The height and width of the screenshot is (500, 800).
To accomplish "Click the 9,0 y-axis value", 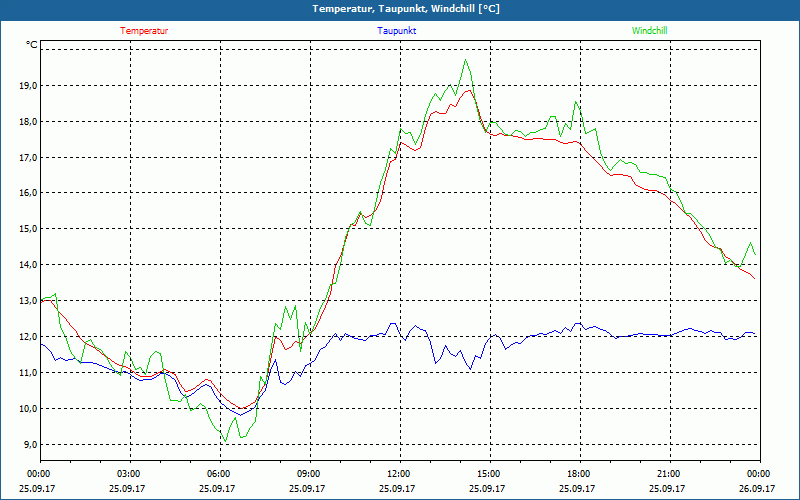I will pos(31,444).
